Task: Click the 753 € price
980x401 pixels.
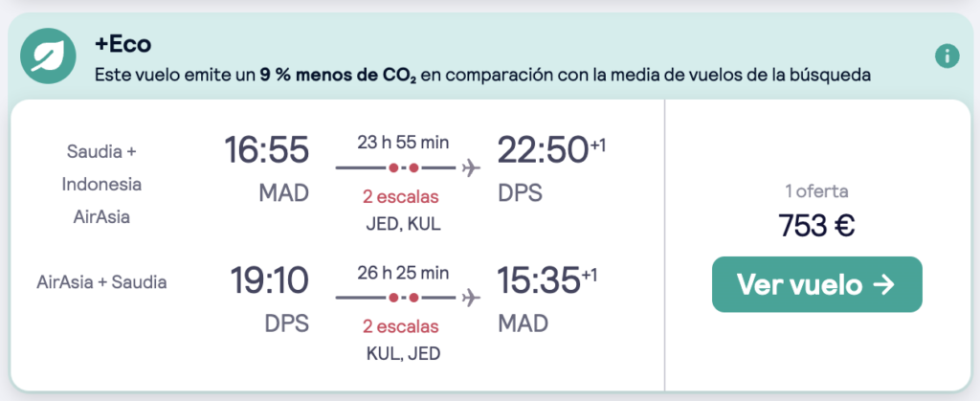Action: coord(816,226)
